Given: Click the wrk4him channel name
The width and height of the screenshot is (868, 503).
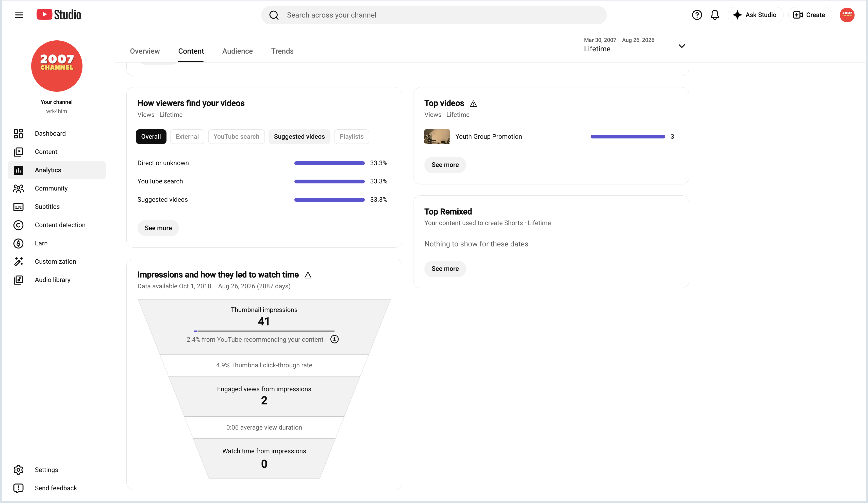Looking at the screenshot, I should click(57, 111).
